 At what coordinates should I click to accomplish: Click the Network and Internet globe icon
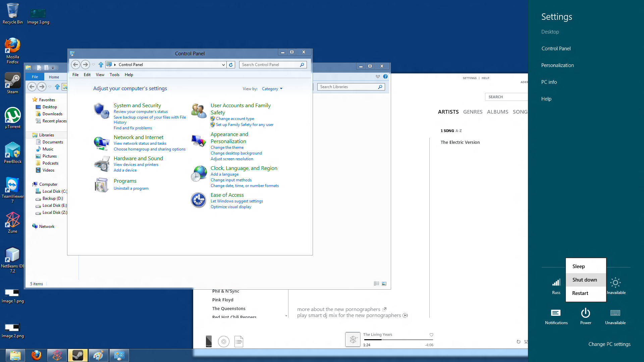(101, 143)
